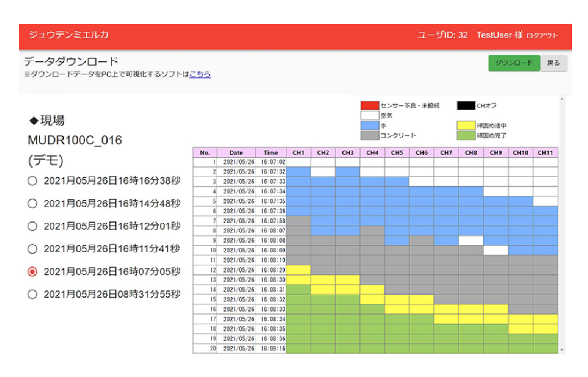Click the CH1 column header
The height and width of the screenshot is (377, 588).
[298, 153]
